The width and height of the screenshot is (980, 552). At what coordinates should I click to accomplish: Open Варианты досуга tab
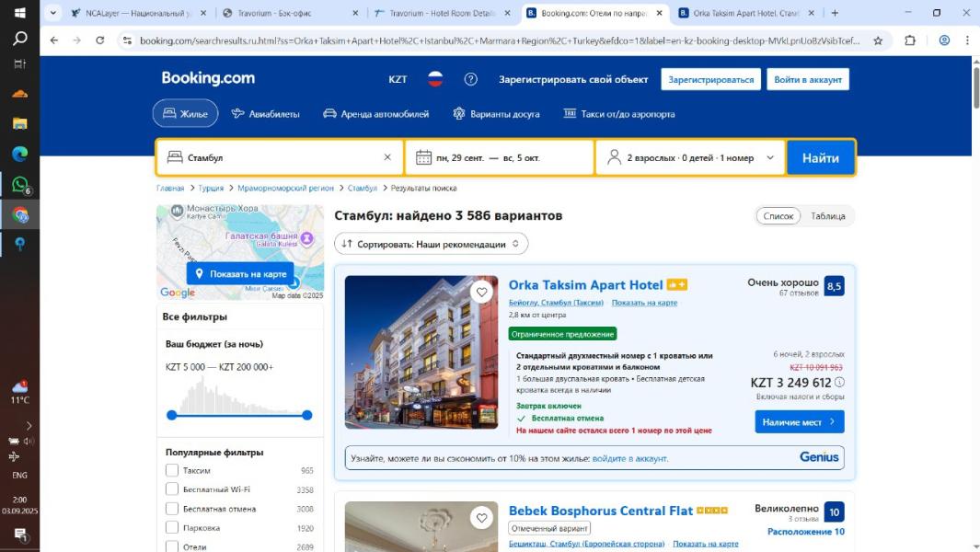coord(496,114)
